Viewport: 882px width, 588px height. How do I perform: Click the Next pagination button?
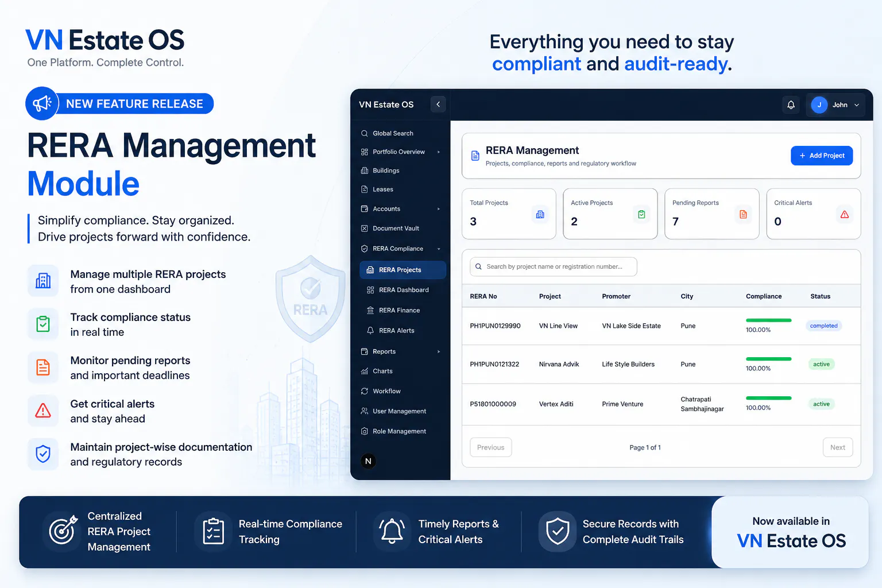click(837, 447)
